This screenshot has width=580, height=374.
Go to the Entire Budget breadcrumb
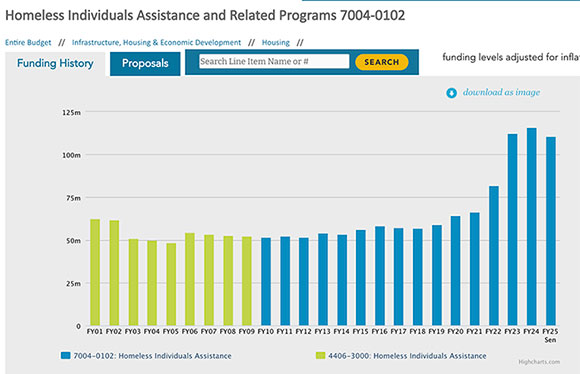[28, 43]
